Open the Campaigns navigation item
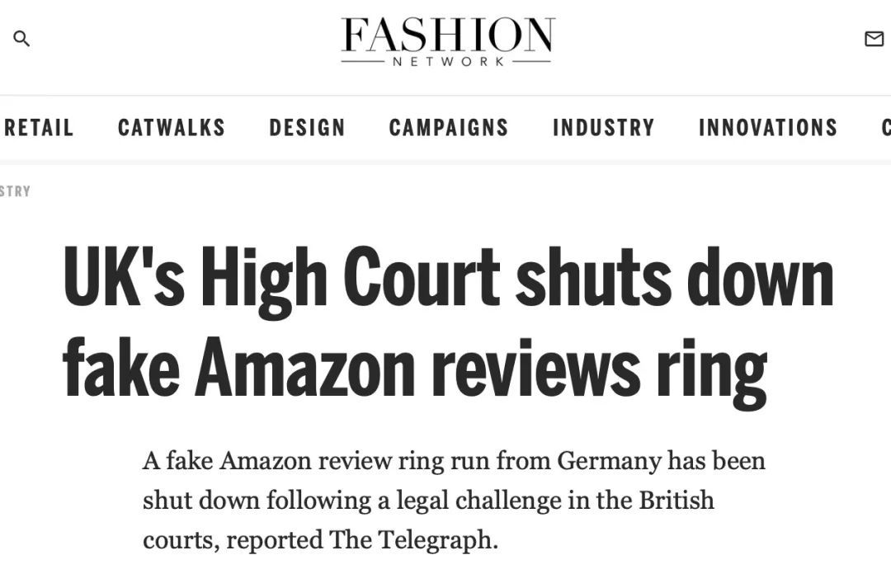891x588 pixels. point(449,128)
